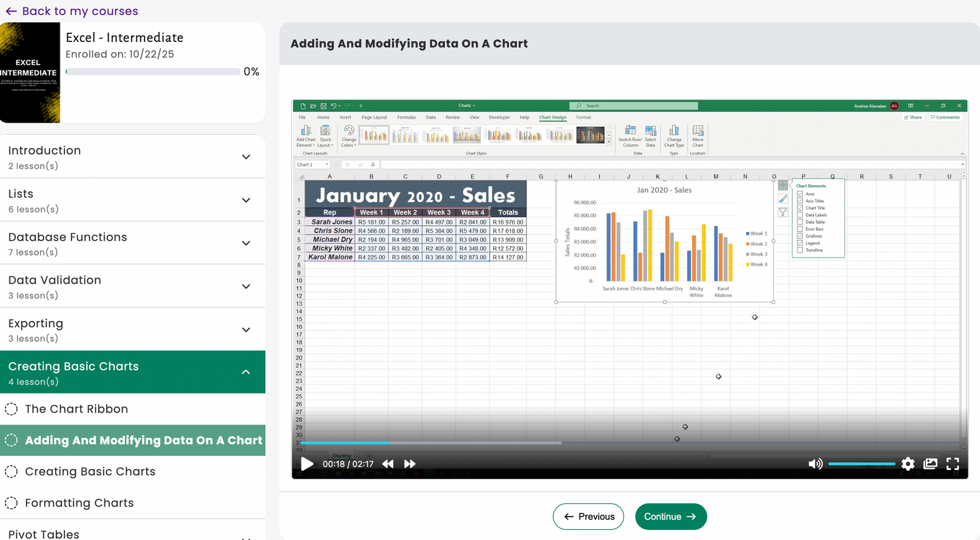Go Back to my courses

pyautogui.click(x=71, y=11)
